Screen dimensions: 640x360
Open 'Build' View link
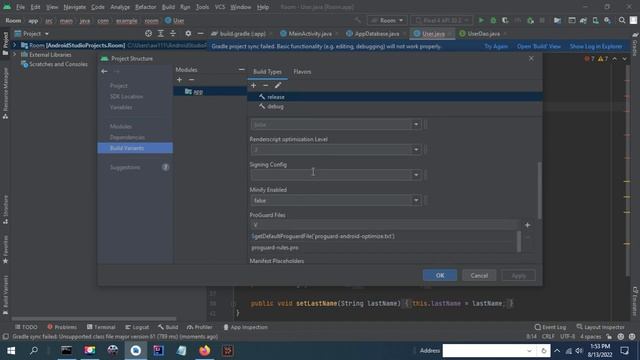pyautogui.click(x=539, y=46)
